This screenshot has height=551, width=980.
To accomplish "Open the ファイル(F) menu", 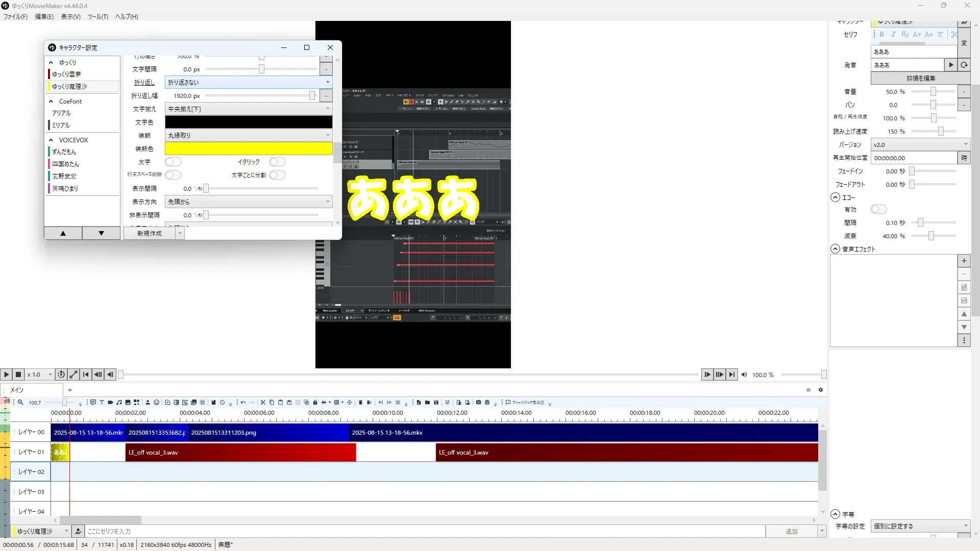I will coord(15,16).
